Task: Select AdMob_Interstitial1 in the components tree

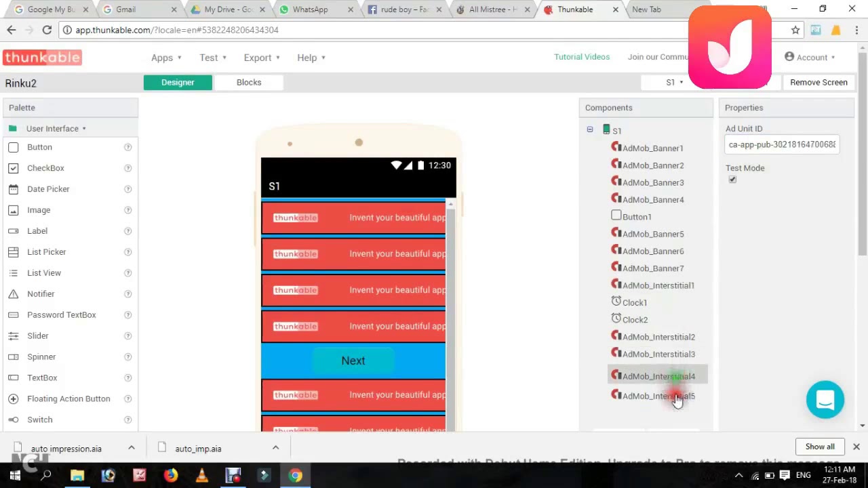Action: 658,285
